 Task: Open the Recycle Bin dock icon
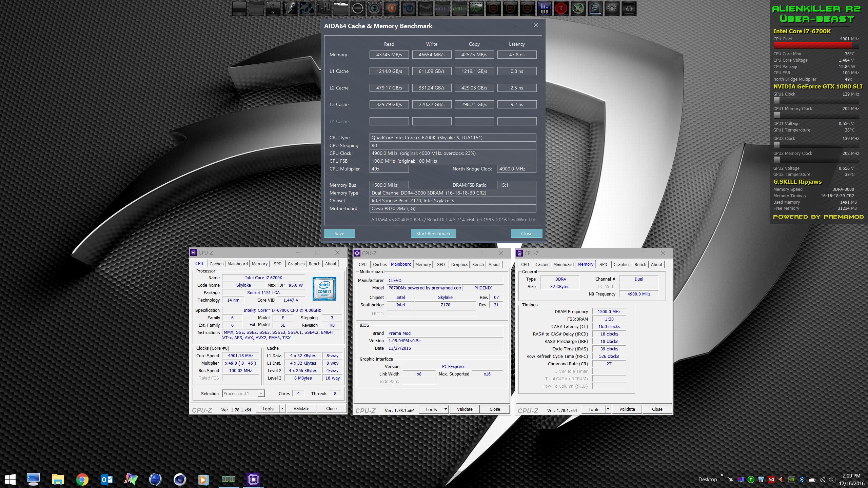[629, 9]
